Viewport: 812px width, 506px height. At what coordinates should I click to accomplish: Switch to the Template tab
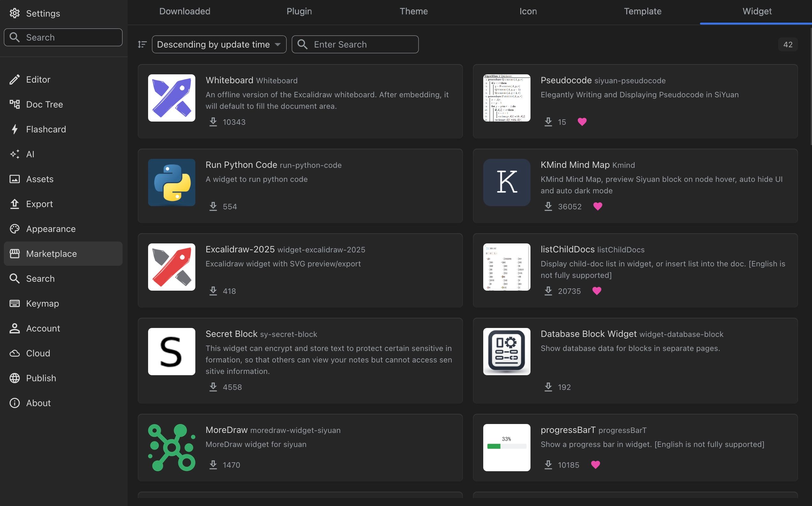pos(643,11)
